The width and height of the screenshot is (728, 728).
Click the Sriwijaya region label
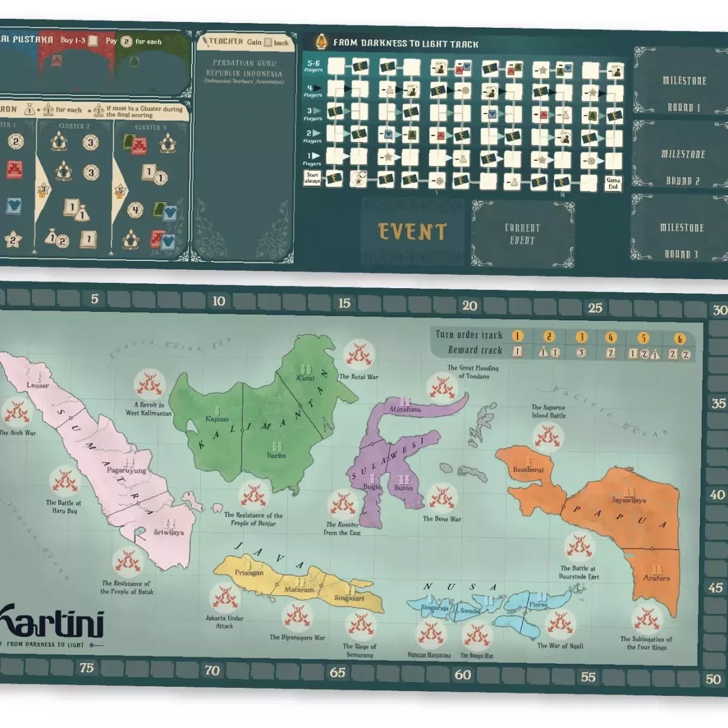pos(169,532)
